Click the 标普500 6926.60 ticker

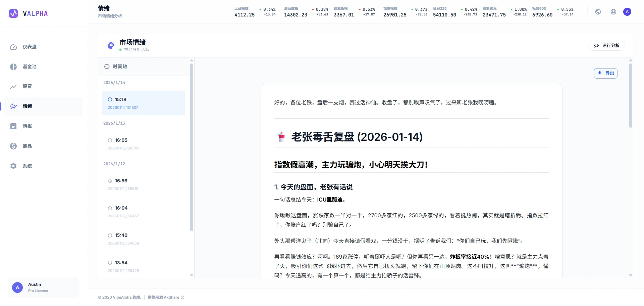point(553,12)
